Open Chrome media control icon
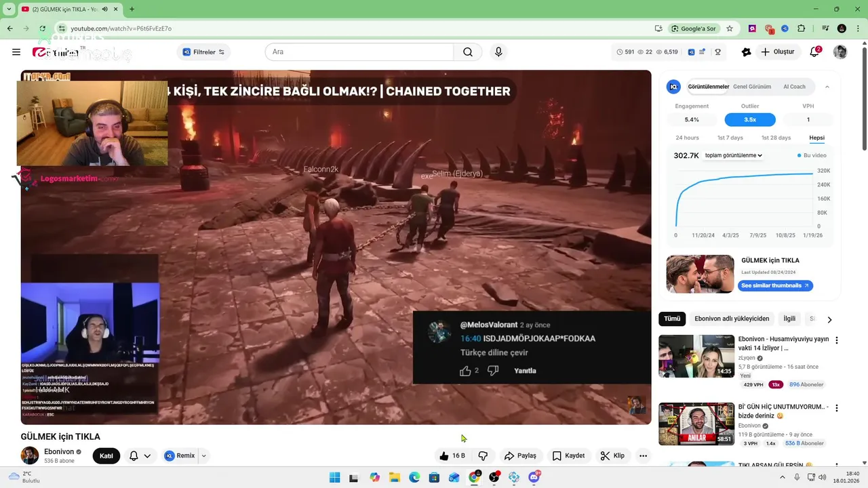Image resolution: width=868 pixels, height=488 pixels. pyautogui.click(x=825, y=28)
